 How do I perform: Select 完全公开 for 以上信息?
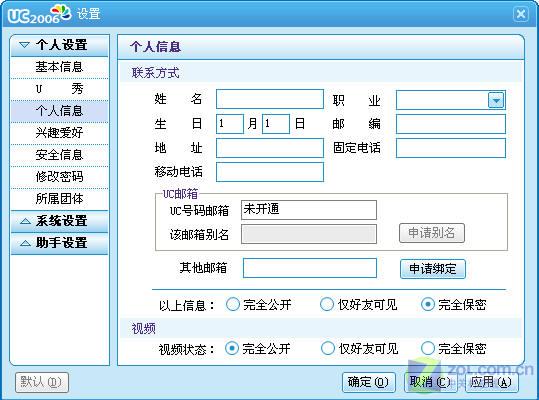coord(233,304)
